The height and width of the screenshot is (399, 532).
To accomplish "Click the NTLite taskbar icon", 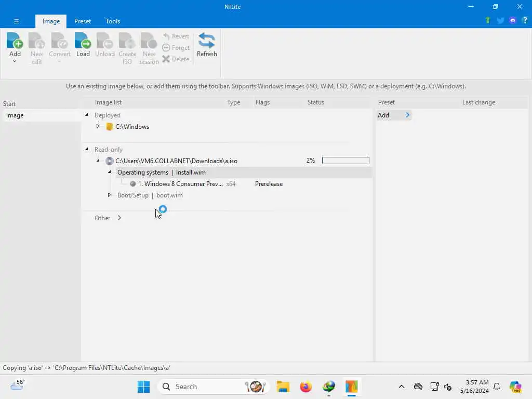I will 352,387.
